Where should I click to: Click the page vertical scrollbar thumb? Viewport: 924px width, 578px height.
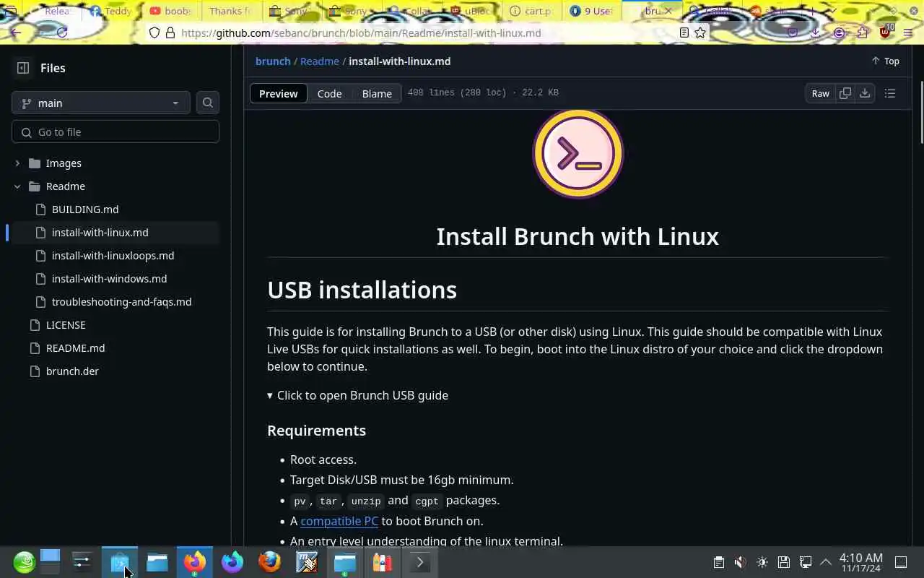coord(921,112)
